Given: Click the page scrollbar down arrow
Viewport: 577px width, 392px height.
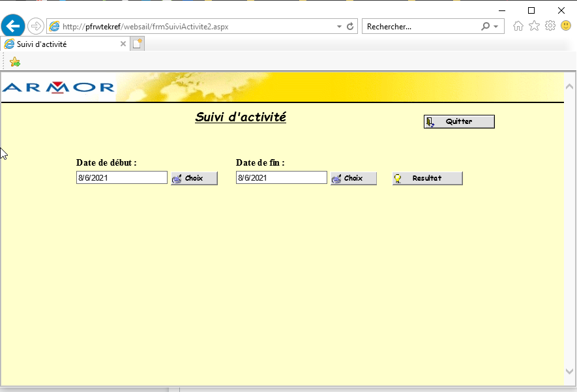Looking at the screenshot, I should (569, 371).
